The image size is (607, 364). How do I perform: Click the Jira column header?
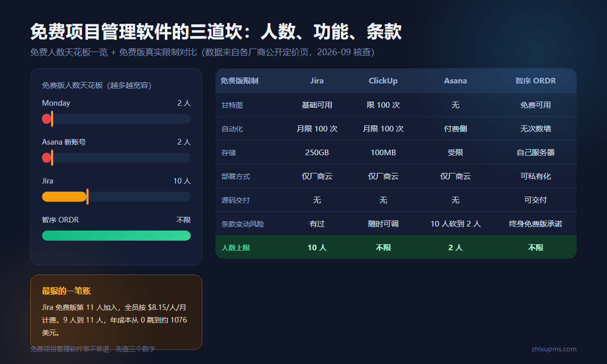tap(317, 81)
